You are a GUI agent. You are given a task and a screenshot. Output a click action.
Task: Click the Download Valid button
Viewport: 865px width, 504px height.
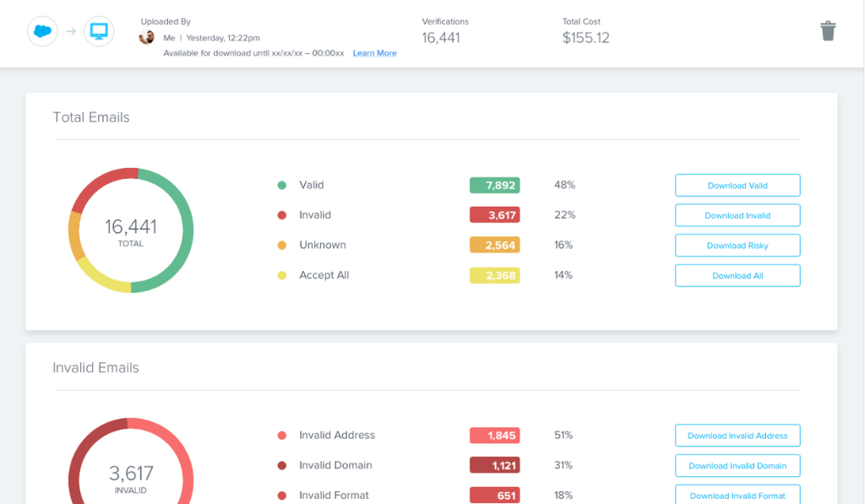[737, 185]
